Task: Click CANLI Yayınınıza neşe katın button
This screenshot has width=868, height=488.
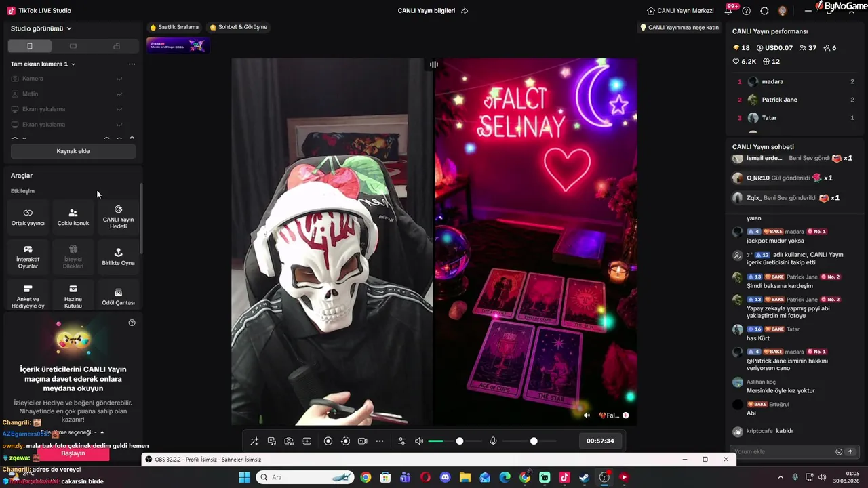Action: [x=679, y=28]
